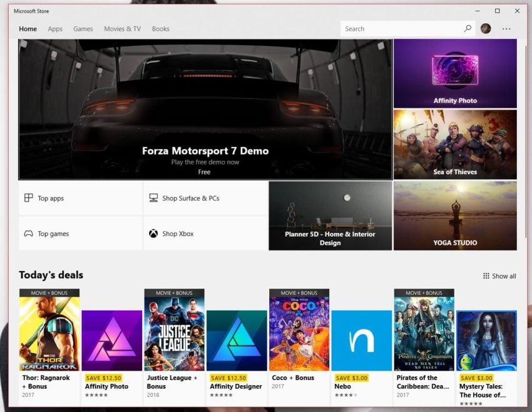
Task: Click the Justice League + Bonus title
Action: click(172, 382)
